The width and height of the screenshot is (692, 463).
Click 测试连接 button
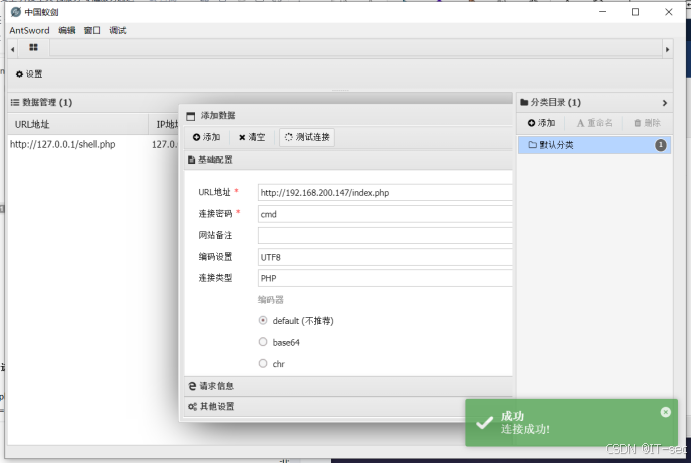(x=307, y=137)
